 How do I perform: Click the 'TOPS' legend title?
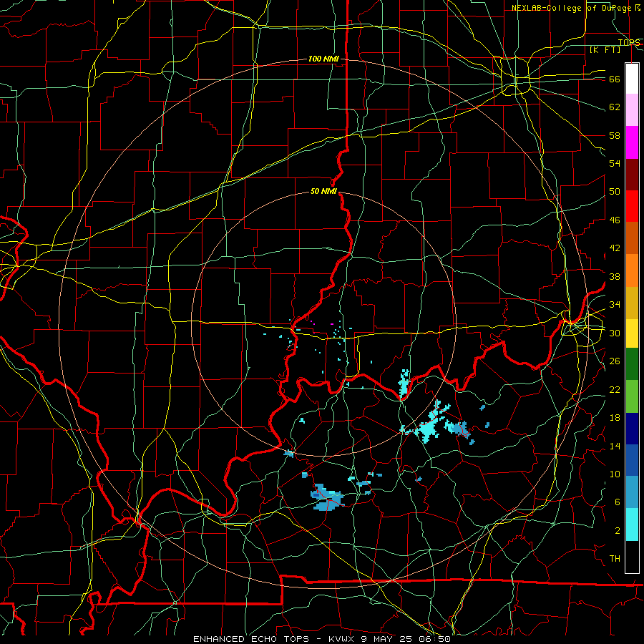629,42
